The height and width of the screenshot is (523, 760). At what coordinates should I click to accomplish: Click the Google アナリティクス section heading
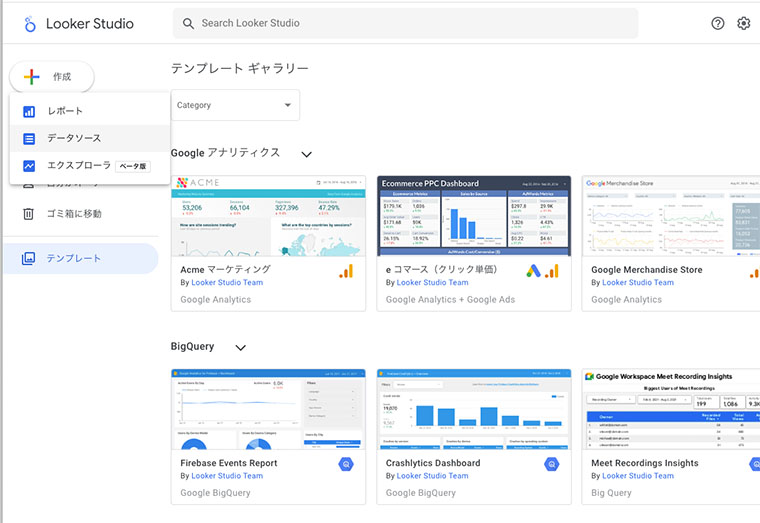coord(225,153)
